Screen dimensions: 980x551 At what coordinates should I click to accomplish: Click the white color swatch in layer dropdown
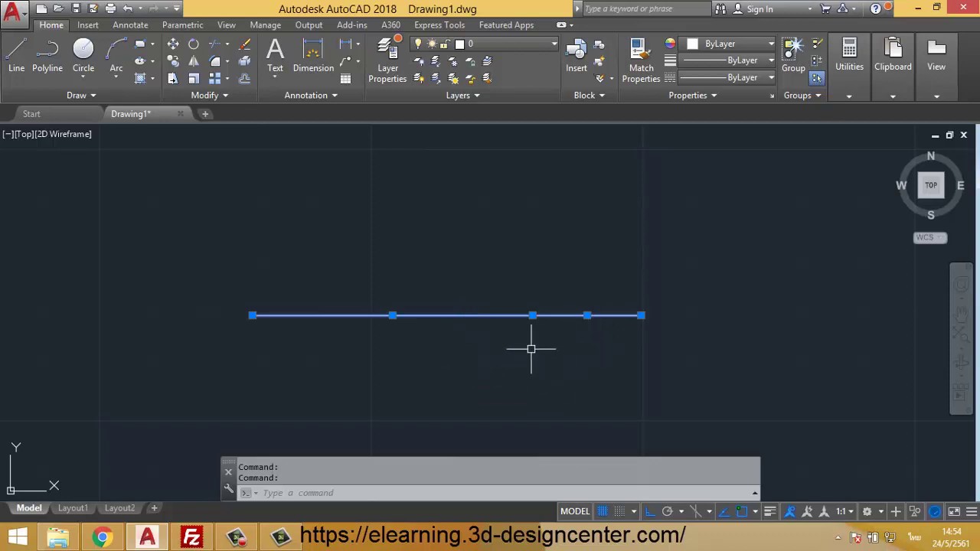[x=459, y=44]
